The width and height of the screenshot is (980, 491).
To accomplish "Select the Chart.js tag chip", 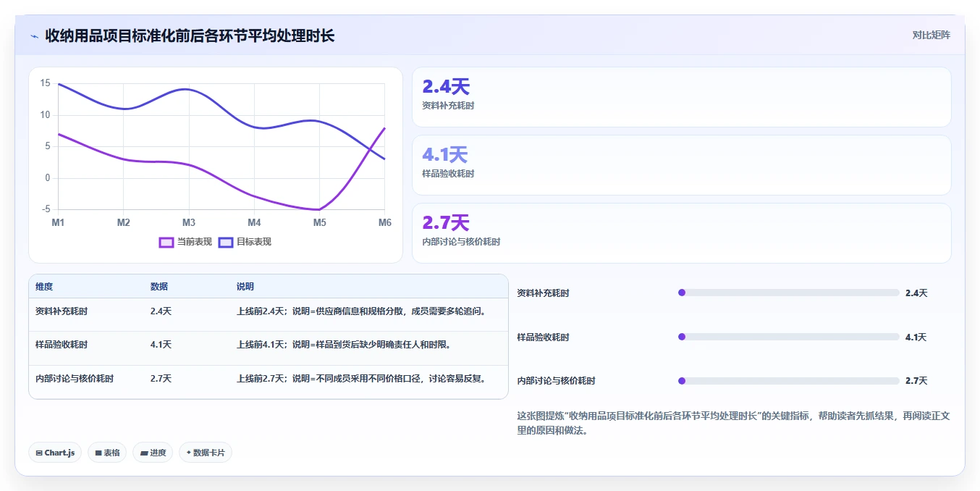I will [55, 453].
